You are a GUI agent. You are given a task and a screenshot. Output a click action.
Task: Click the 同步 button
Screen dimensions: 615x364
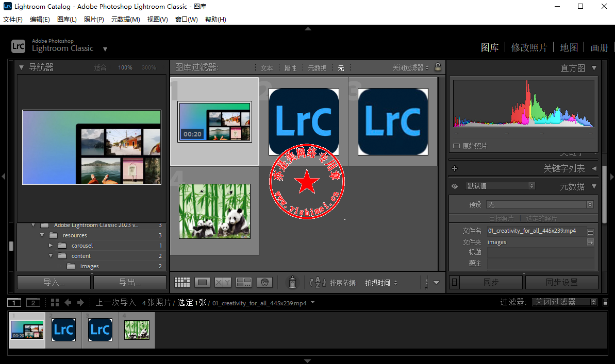click(491, 282)
